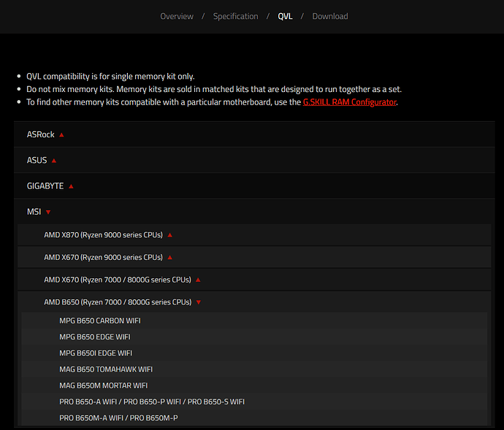Screen dimensions: 504x430
Task: Select PRO B650-A WIFI / PRO B650-P WIFI row
Action: click(254, 402)
